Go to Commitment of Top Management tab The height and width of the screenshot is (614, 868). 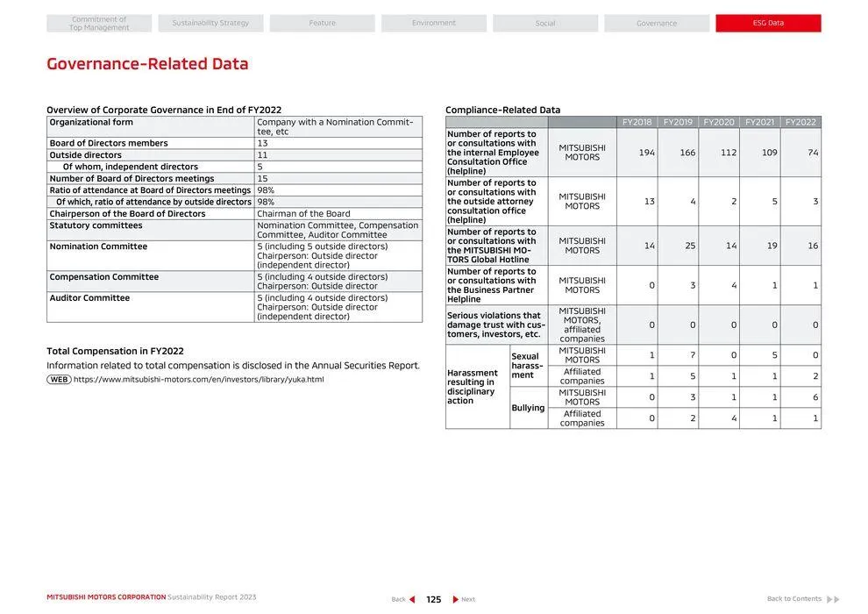[x=98, y=22]
